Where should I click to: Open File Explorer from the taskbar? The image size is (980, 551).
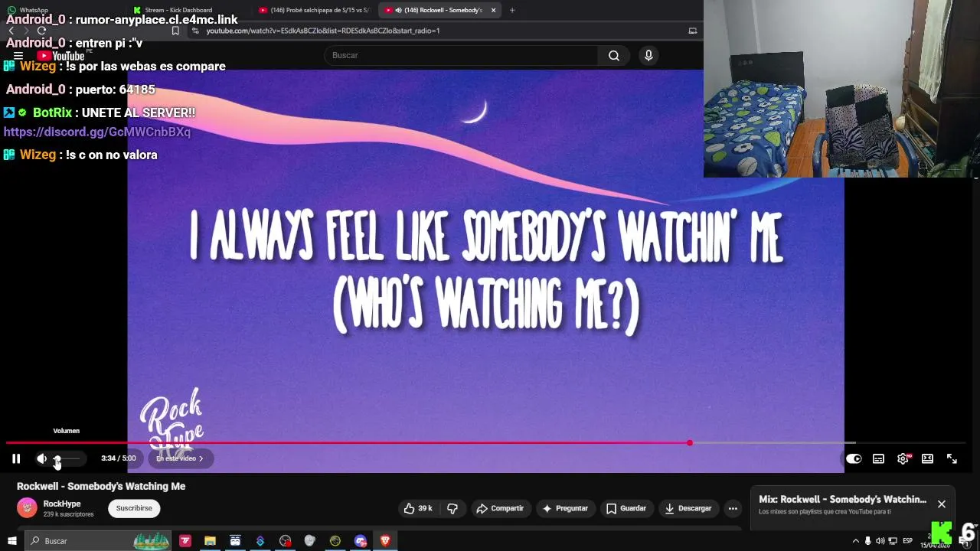click(x=210, y=541)
